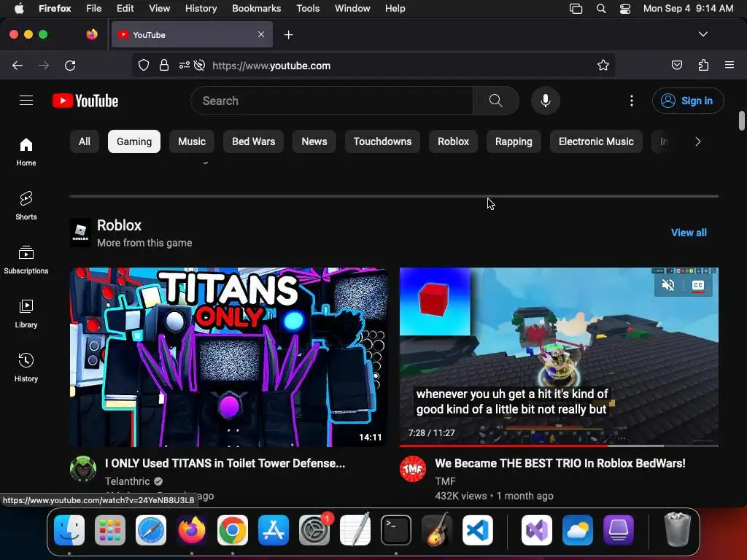Click the TITANS ONLY video thumbnail
The height and width of the screenshot is (560, 747).
228,357
